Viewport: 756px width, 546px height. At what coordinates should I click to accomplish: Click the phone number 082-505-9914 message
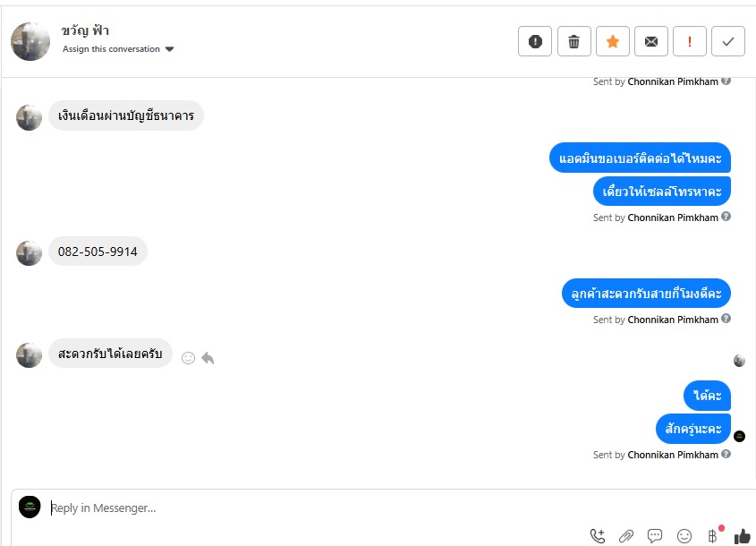click(98, 252)
